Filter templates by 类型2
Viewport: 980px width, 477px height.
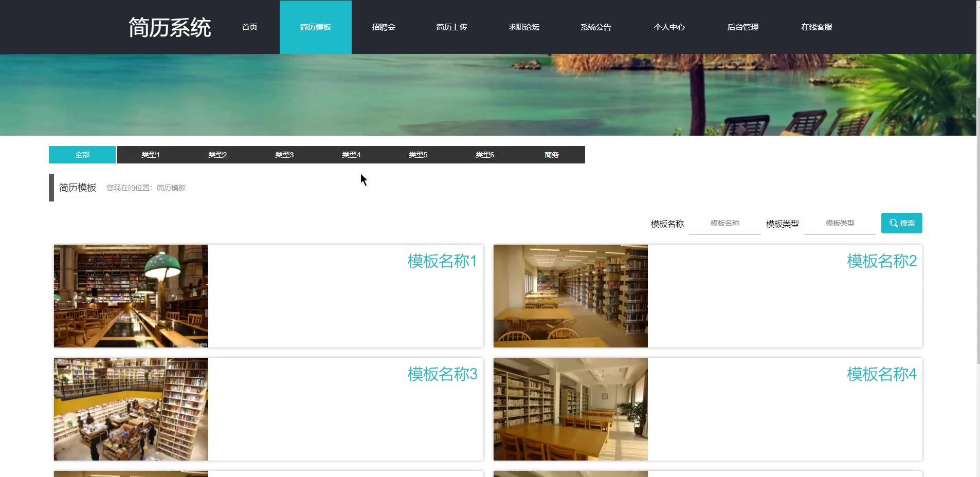[x=217, y=155]
